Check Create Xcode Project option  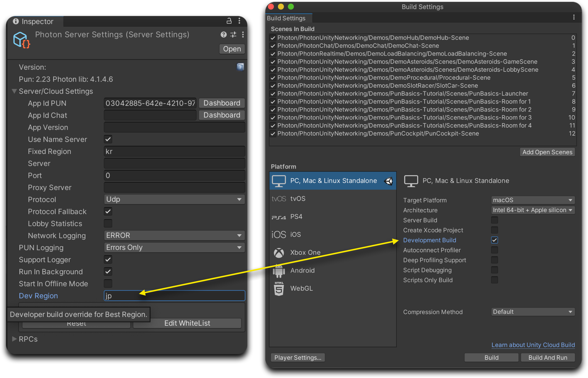pos(494,230)
